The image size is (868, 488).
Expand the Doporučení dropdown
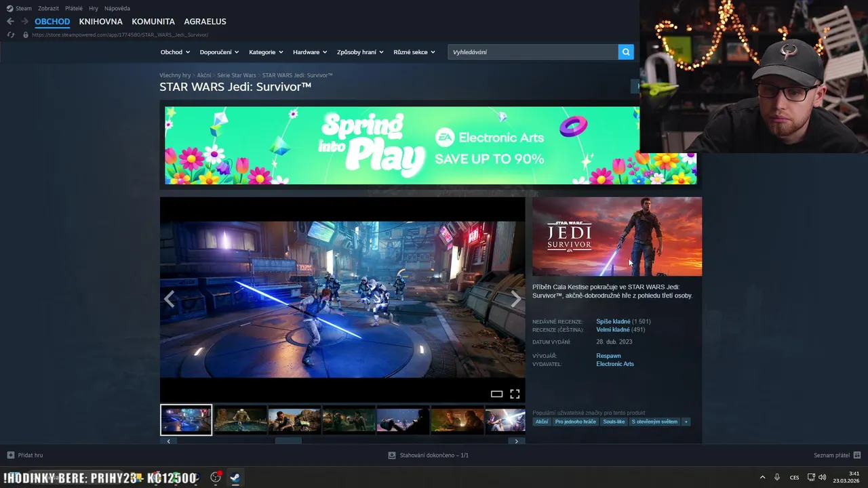[219, 52]
